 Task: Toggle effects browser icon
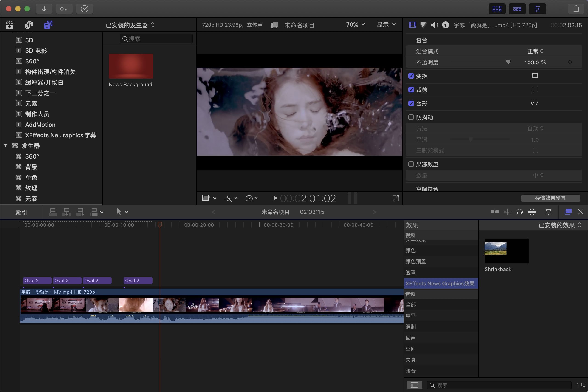click(x=568, y=212)
